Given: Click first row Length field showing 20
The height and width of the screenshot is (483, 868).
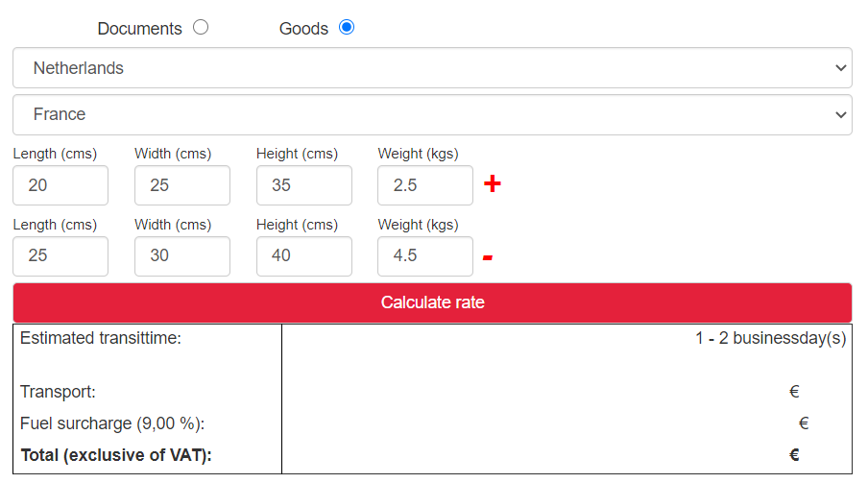Looking at the screenshot, I should coord(60,185).
